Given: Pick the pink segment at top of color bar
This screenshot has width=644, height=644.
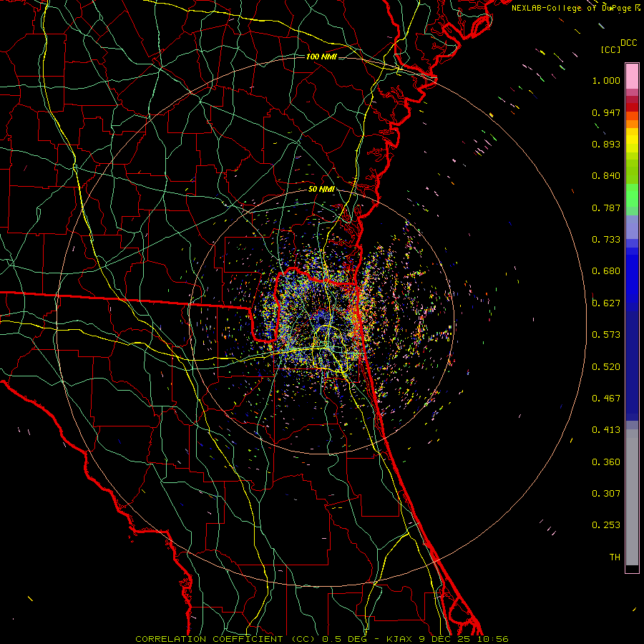Looking at the screenshot, I should click(x=632, y=76).
